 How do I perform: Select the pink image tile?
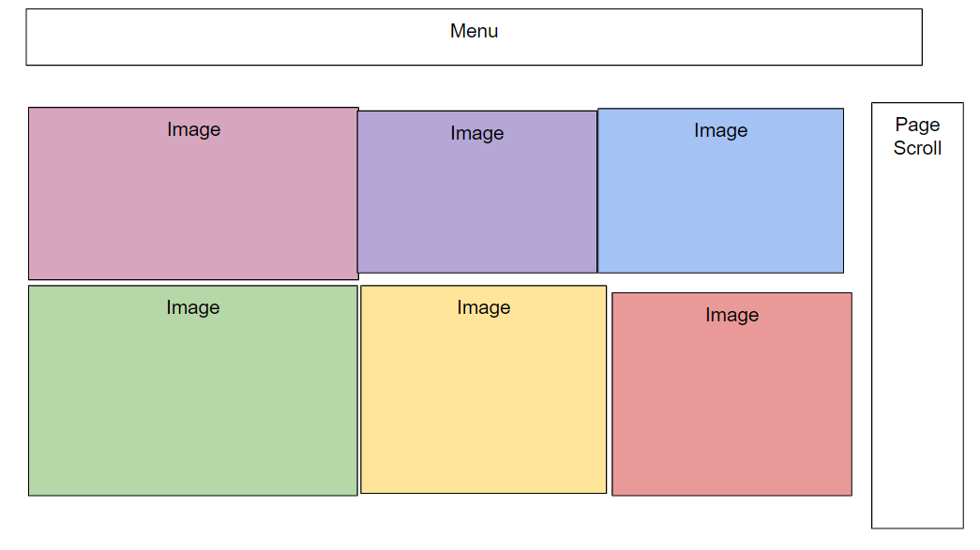coord(193,206)
